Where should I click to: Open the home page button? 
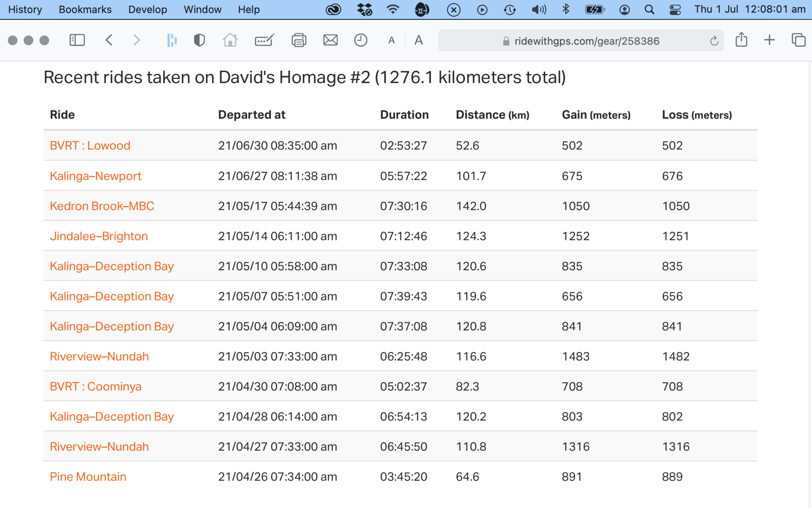230,40
